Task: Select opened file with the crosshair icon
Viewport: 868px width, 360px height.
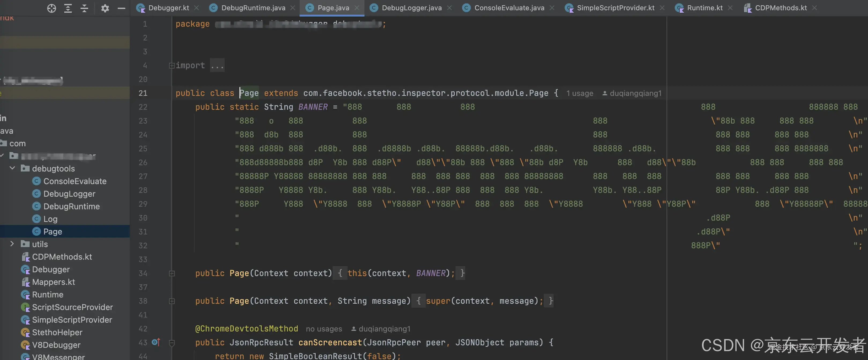Action: pos(51,8)
